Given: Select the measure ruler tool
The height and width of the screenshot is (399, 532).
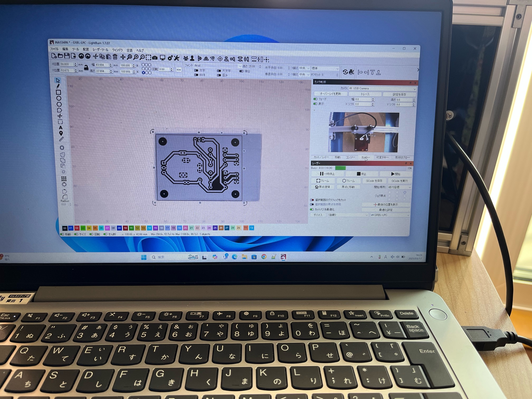Looking at the screenshot, I should (x=61, y=139).
